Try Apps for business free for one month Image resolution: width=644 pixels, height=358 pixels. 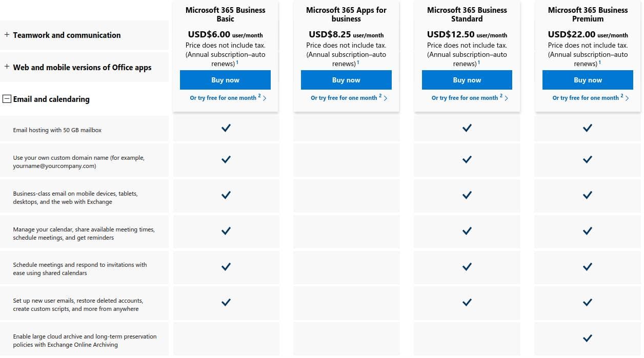(349, 97)
